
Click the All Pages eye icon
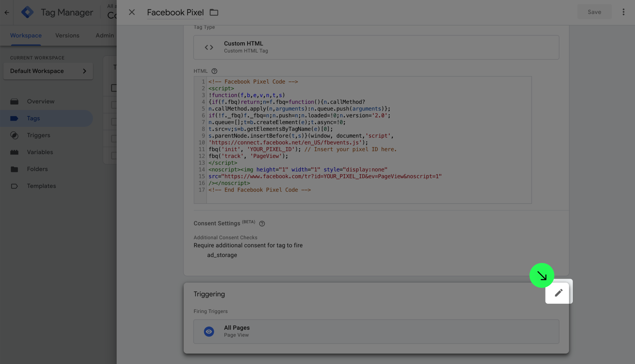209,332
